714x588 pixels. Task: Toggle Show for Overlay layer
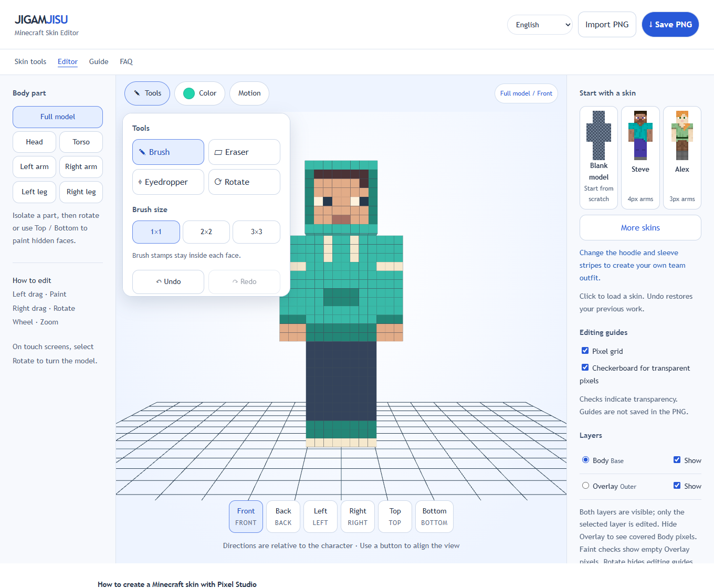point(677,486)
